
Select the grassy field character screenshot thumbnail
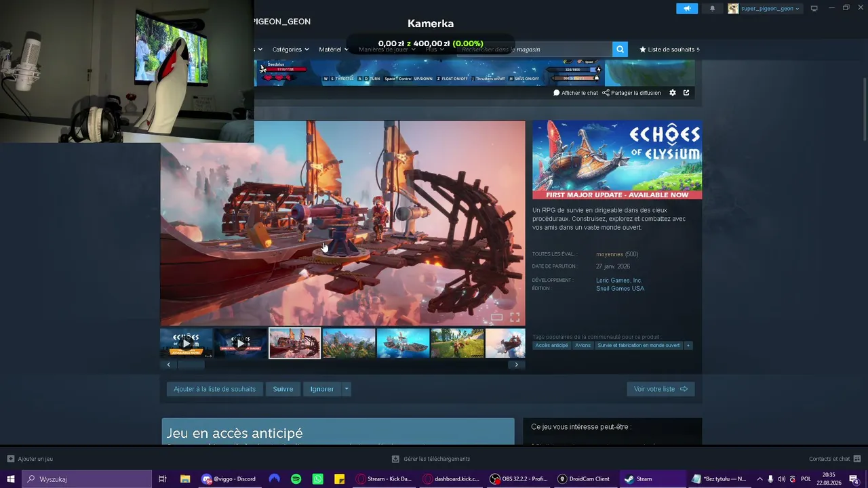(x=457, y=343)
